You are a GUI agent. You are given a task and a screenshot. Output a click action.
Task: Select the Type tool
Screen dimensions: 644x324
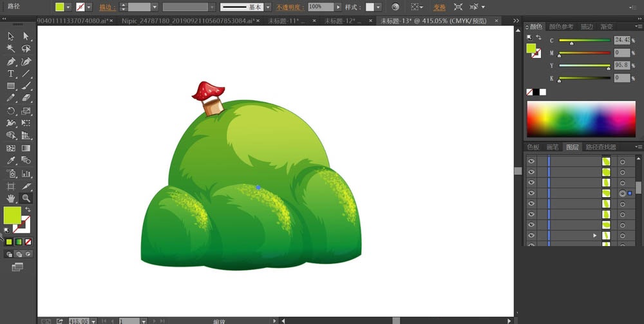[11, 74]
